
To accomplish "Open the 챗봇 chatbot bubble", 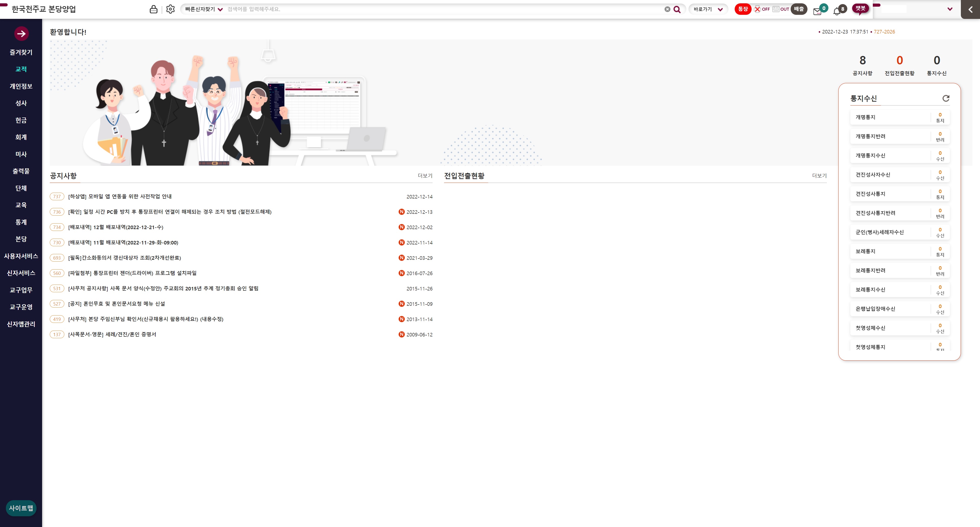I will pyautogui.click(x=860, y=9).
